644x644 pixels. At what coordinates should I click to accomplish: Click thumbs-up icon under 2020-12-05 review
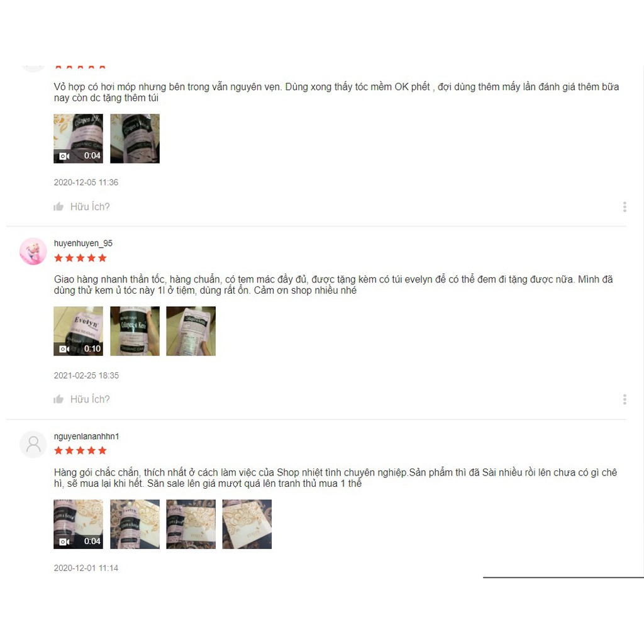(x=58, y=206)
